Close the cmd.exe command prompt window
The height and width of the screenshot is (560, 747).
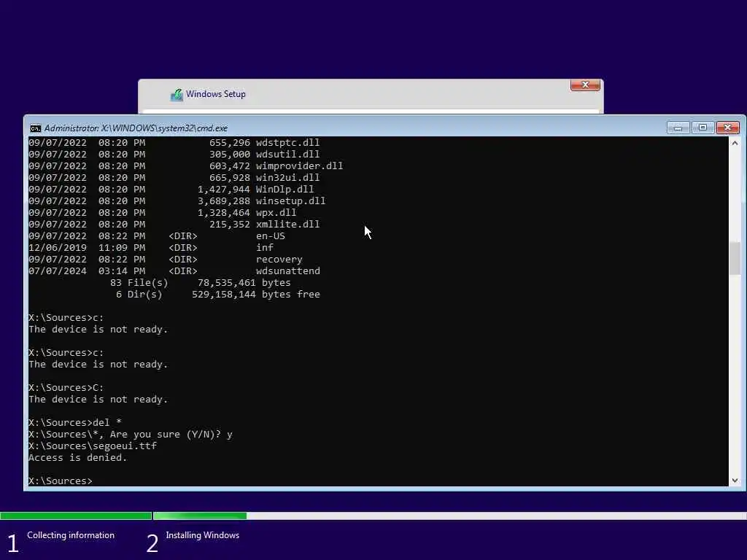tap(727, 128)
